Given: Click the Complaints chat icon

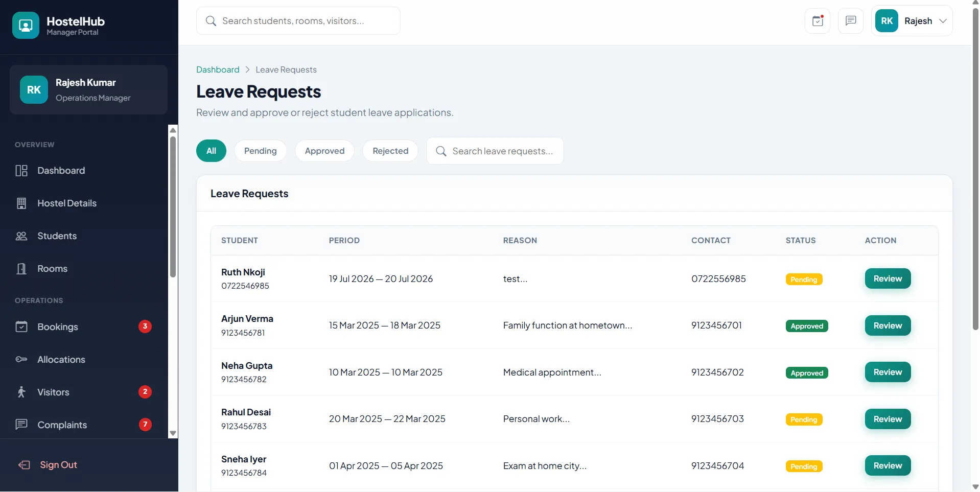Looking at the screenshot, I should tap(21, 425).
